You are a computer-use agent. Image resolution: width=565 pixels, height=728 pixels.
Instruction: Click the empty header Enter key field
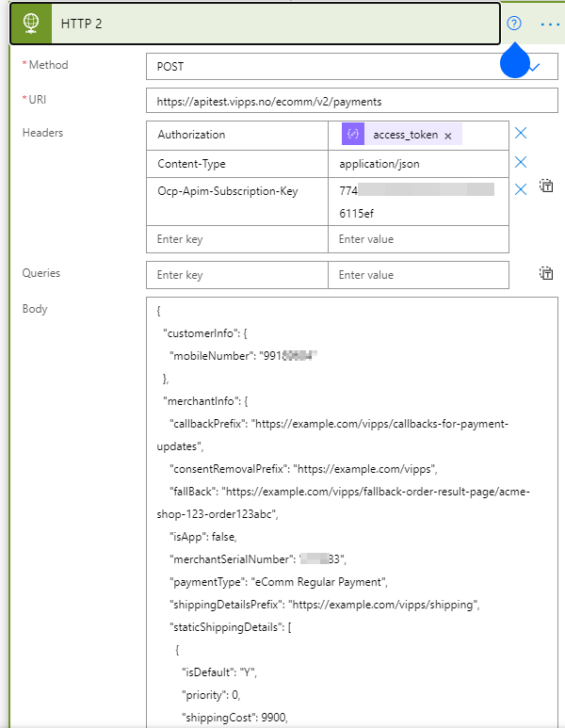tap(237, 239)
